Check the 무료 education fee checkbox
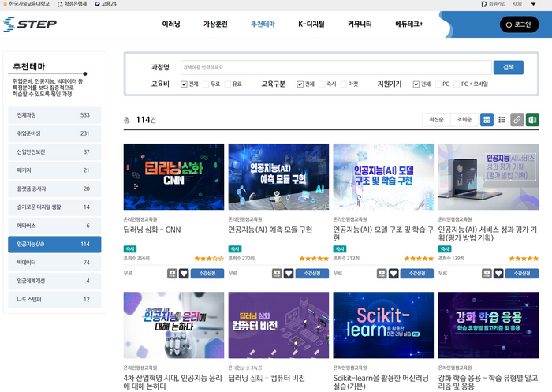 coord(206,84)
